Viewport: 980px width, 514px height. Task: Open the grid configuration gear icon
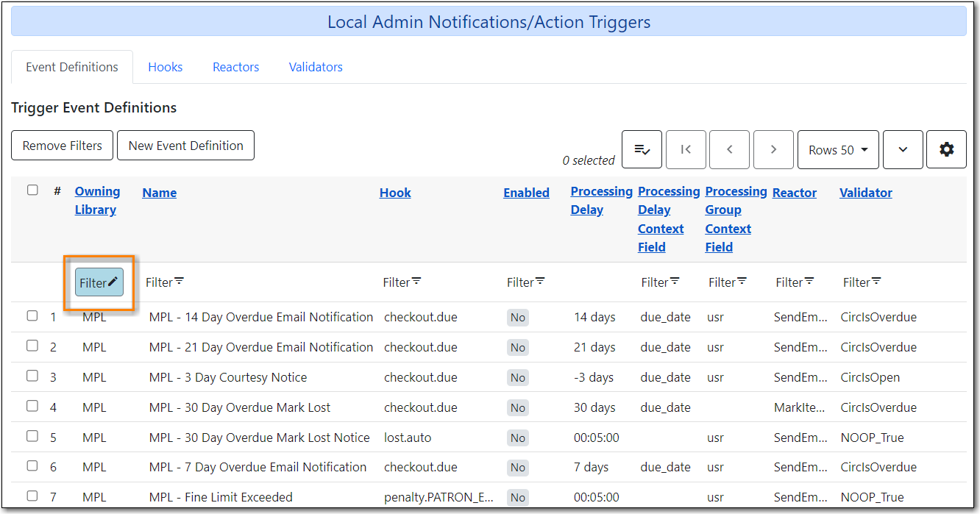pos(946,149)
